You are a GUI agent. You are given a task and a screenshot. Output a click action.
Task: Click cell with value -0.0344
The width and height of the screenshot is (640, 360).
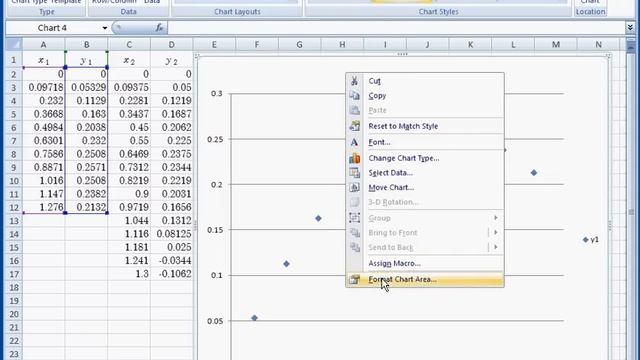click(171, 261)
